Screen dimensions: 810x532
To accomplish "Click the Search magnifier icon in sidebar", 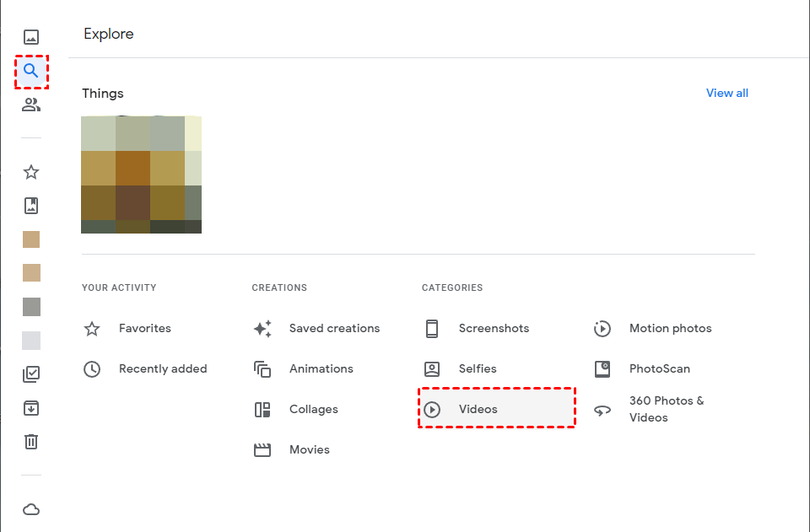I will (x=31, y=71).
